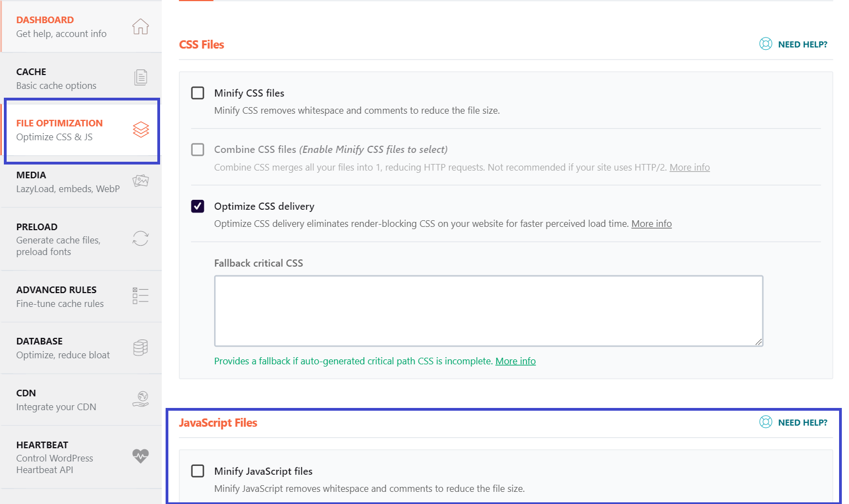This screenshot has height=504, width=849.
Task: Click lifebuoy icon beside CSS Files help
Action: tap(766, 44)
